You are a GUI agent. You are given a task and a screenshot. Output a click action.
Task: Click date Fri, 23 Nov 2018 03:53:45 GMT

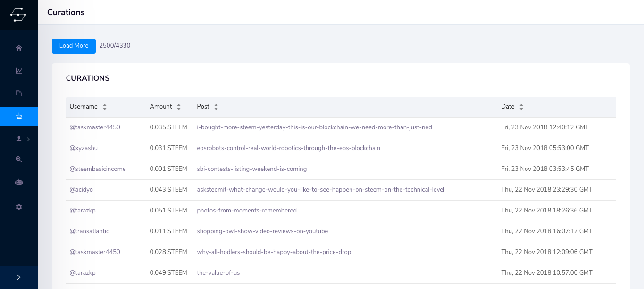pyautogui.click(x=545, y=169)
